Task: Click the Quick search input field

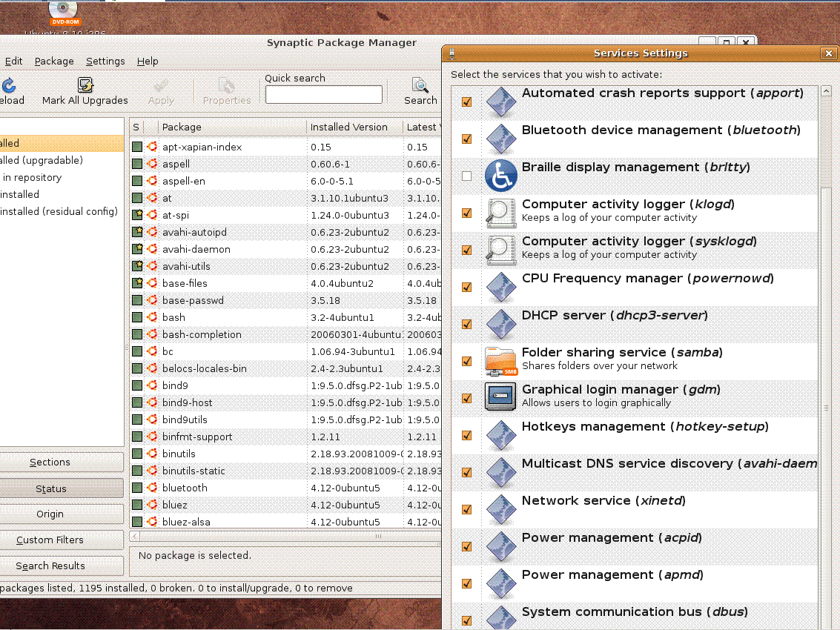Action: 323,94
